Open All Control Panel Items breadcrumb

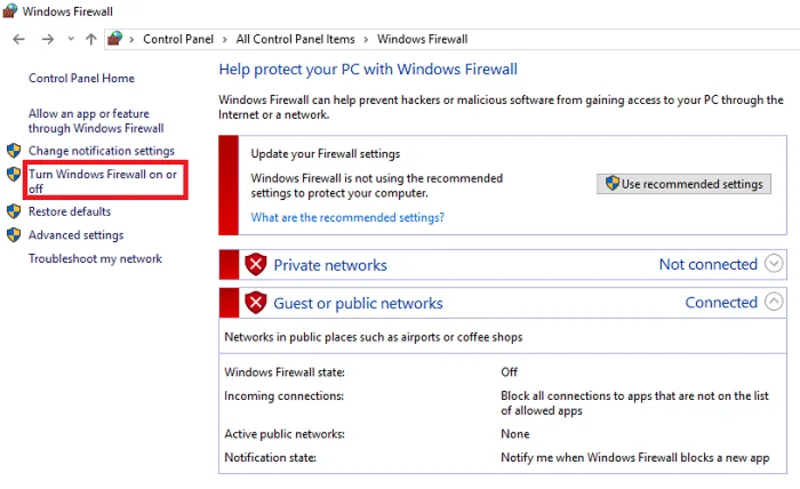[x=295, y=39]
